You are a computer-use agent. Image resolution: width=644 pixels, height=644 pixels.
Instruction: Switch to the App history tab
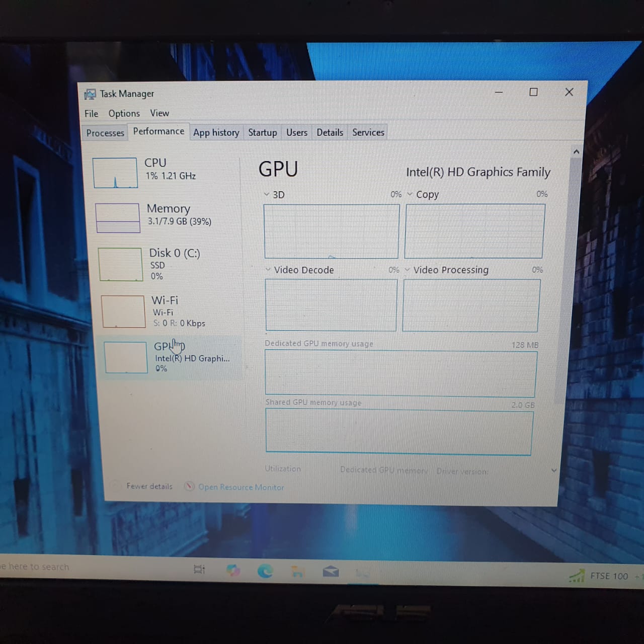point(216,132)
